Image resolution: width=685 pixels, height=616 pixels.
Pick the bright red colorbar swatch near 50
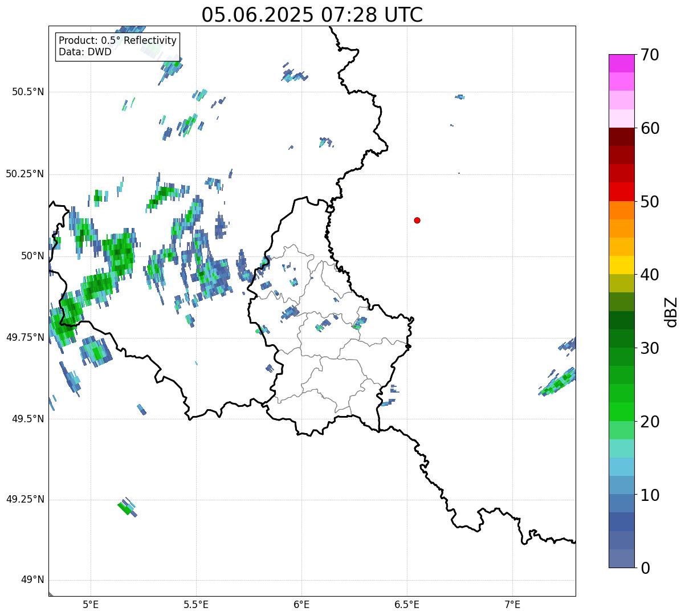[x=621, y=191]
